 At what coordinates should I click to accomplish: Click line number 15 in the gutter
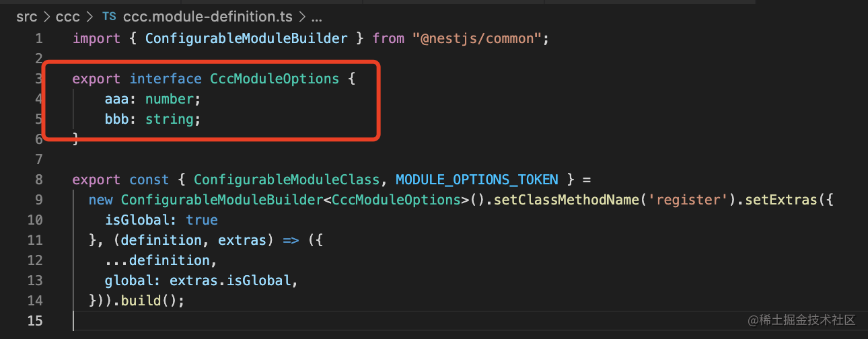pyautogui.click(x=34, y=321)
